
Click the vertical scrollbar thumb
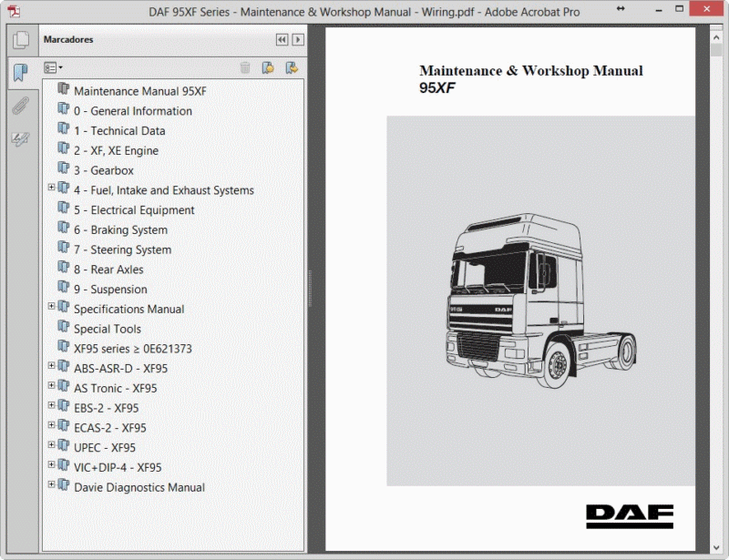coord(716,50)
